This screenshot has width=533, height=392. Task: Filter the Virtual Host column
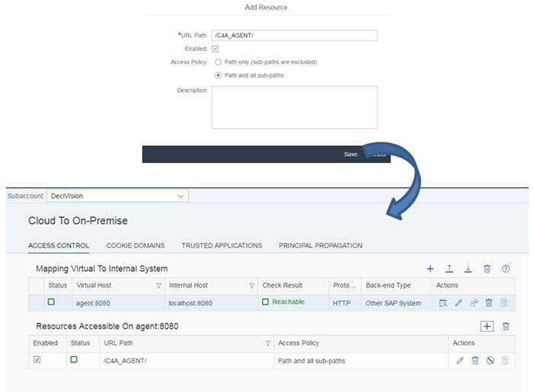coord(158,286)
